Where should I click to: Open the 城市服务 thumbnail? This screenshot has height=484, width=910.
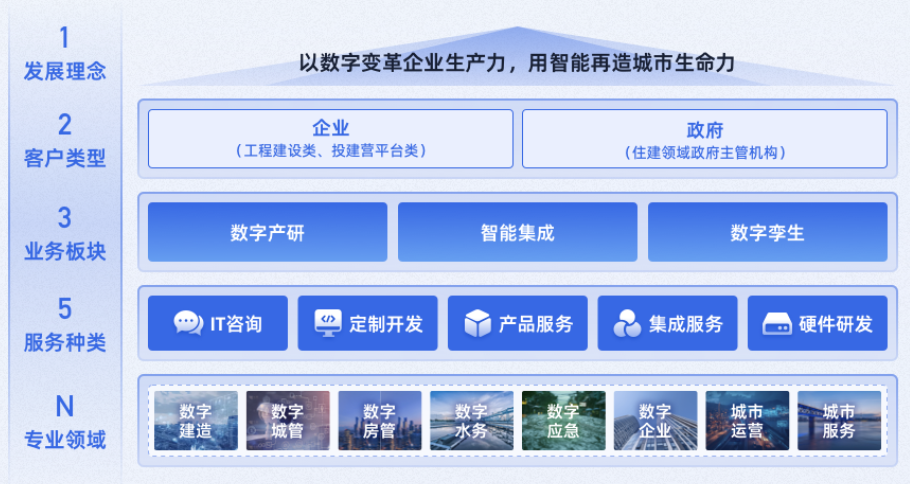pyautogui.click(x=839, y=420)
